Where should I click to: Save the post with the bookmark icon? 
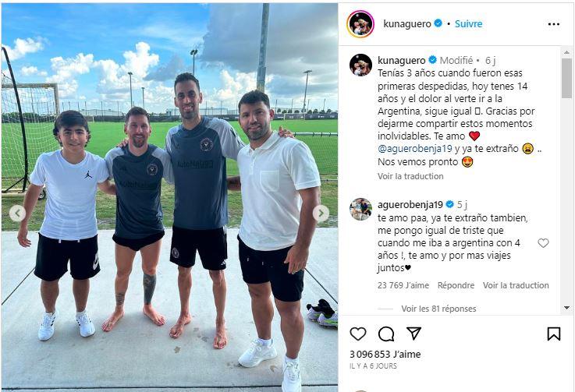click(x=554, y=334)
